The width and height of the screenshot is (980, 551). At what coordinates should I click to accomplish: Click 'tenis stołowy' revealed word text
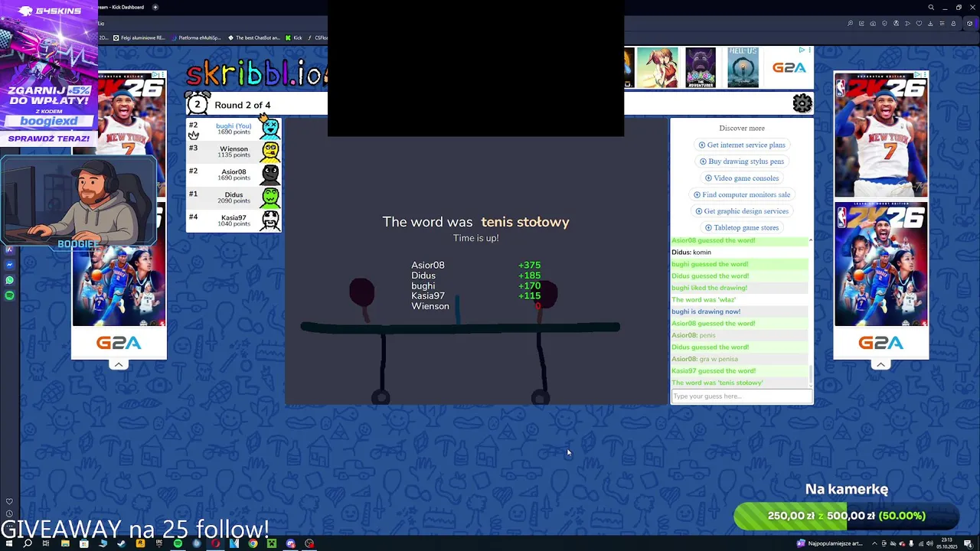pos(525,222)
